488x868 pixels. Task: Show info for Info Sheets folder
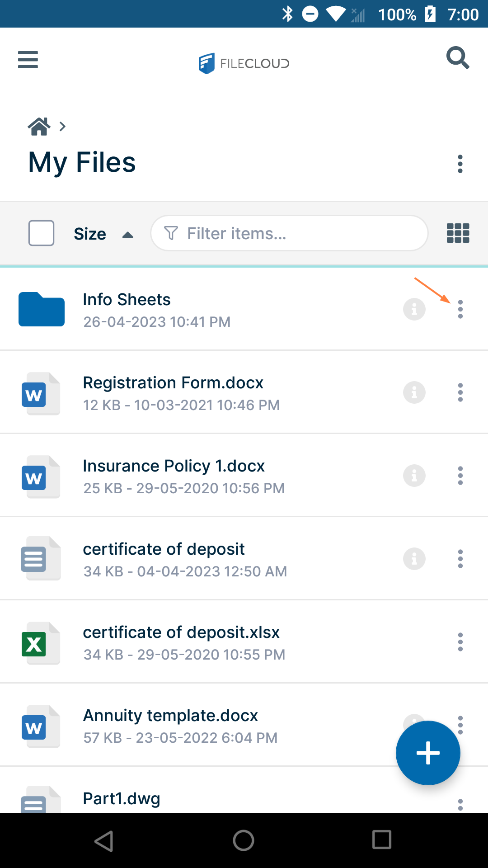tap(414, 310)
